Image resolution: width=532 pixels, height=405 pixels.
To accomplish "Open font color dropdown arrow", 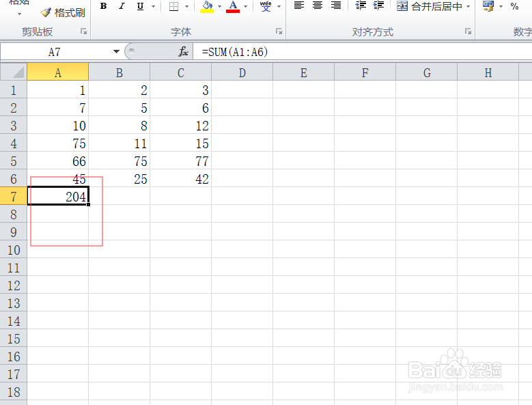I will click(246, 6).
